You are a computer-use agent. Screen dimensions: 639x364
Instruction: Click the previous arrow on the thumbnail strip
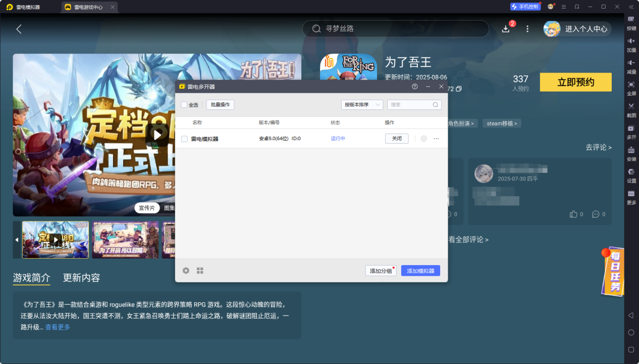click(x=17, y=240)
